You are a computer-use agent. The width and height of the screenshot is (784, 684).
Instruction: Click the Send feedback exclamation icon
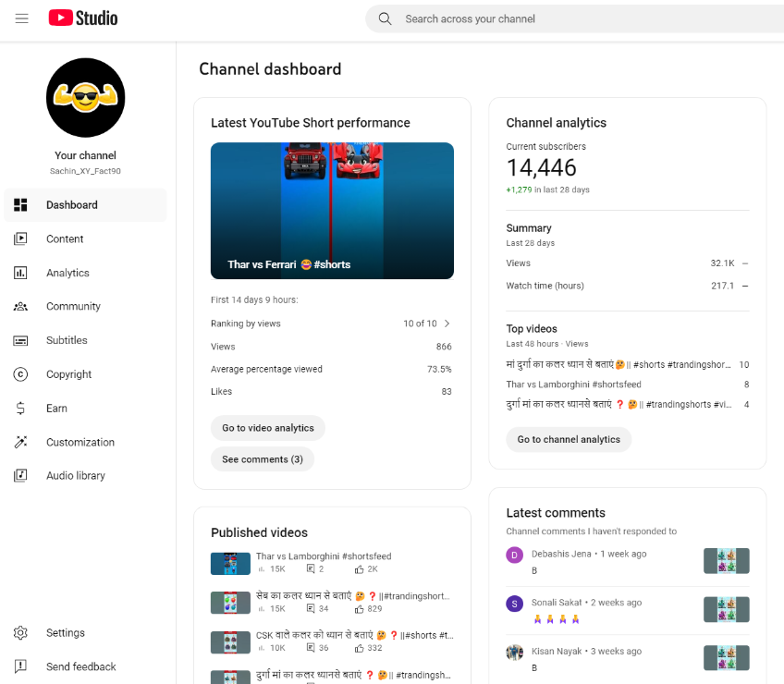point(20,666)
